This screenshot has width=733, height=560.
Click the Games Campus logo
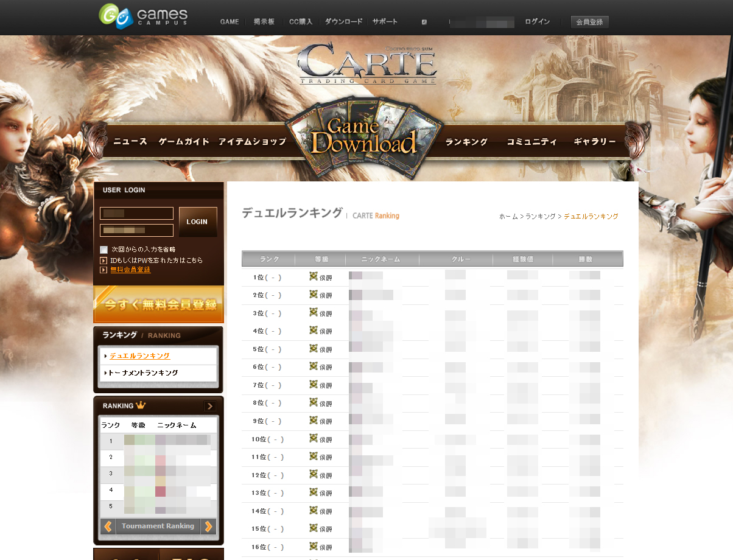point(143,16)
